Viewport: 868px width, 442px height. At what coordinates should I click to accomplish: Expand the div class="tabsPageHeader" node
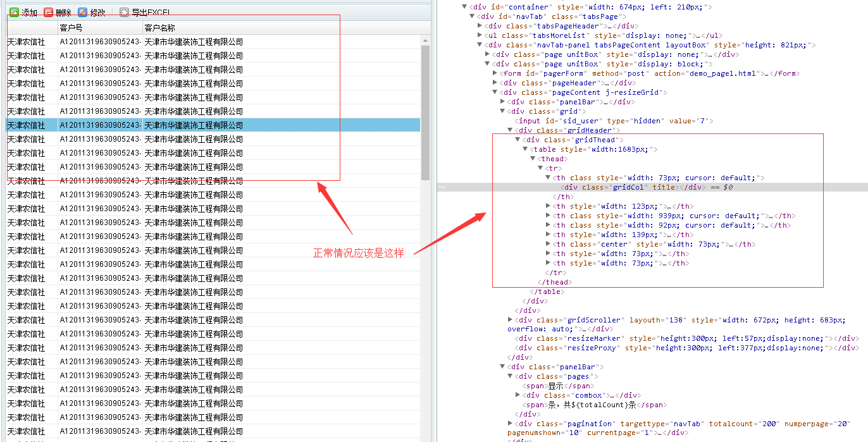480,26
